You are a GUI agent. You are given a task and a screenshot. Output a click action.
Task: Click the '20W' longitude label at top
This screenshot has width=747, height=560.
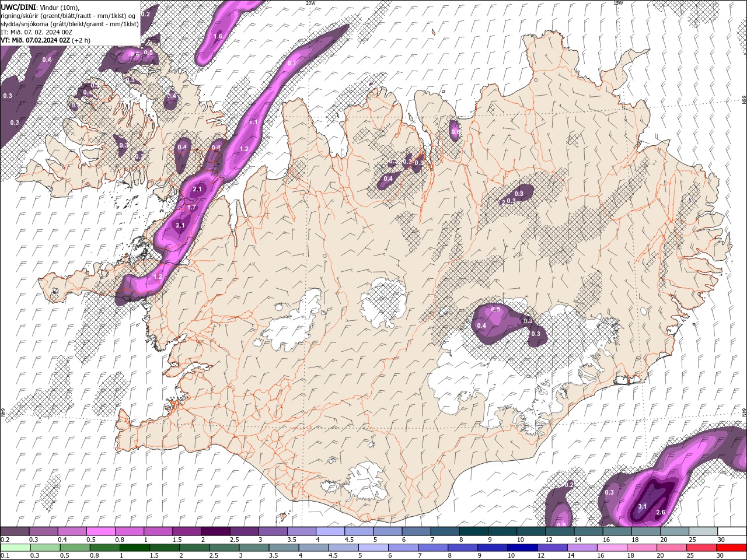310,3
